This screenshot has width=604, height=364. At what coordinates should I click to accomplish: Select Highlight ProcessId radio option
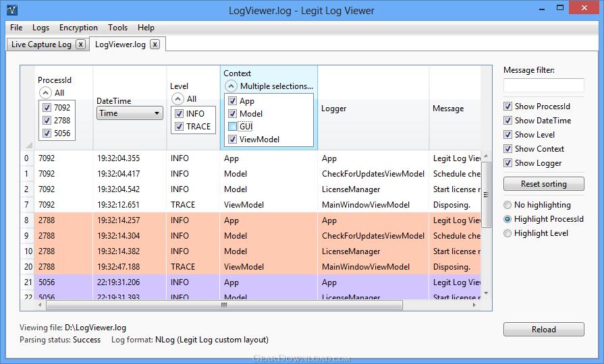tap(507, 219)
